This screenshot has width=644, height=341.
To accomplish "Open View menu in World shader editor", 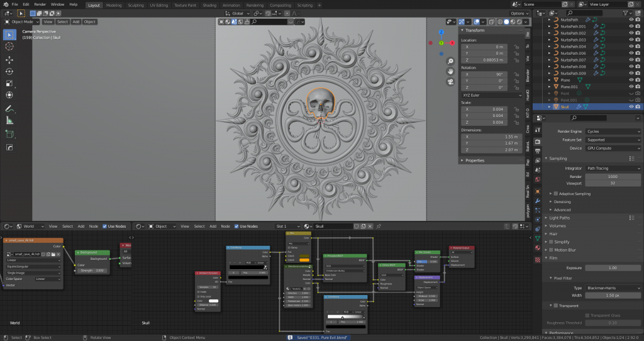I will (x=53, y=226).
